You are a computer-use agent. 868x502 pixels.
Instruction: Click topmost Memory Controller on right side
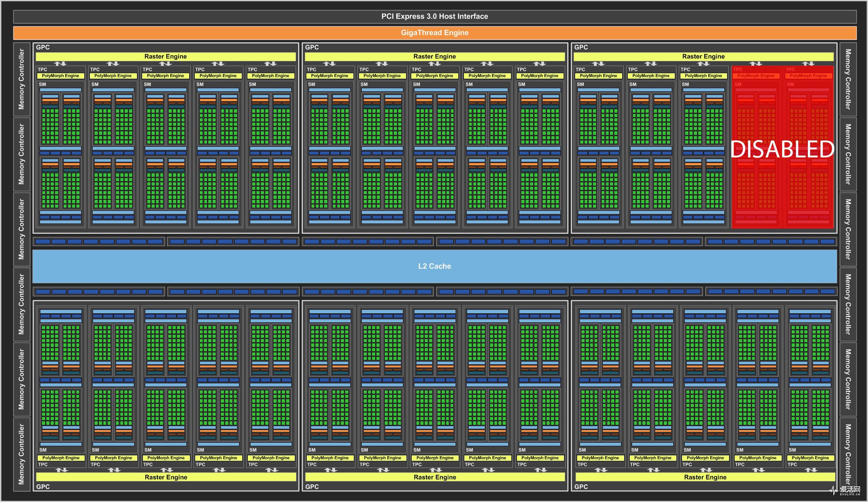coord(848,79)
